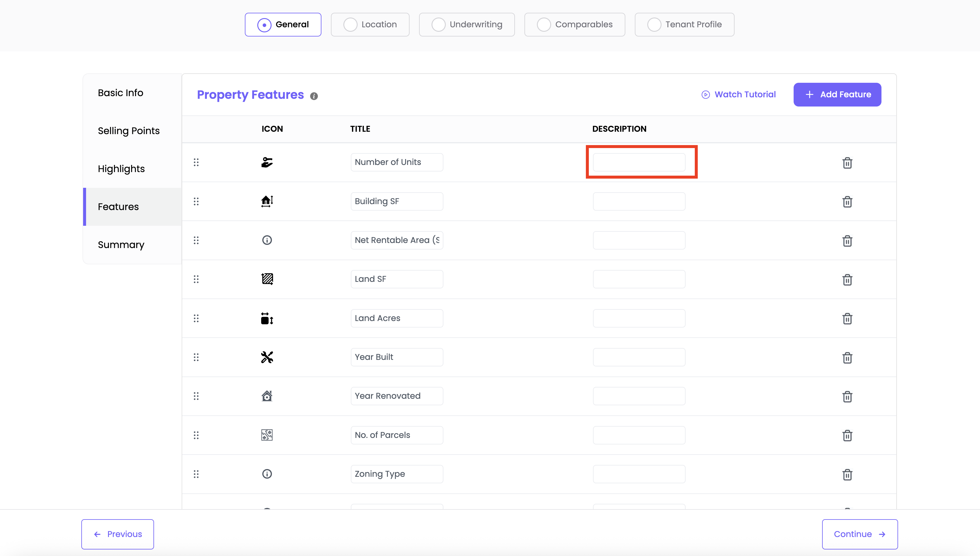Select the Location step radio button

tap(350, 24)
